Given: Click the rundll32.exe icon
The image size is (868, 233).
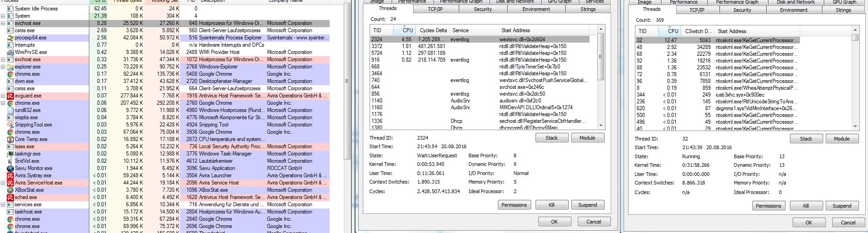Looking at the screenshot, I should (x=10, y=110).
